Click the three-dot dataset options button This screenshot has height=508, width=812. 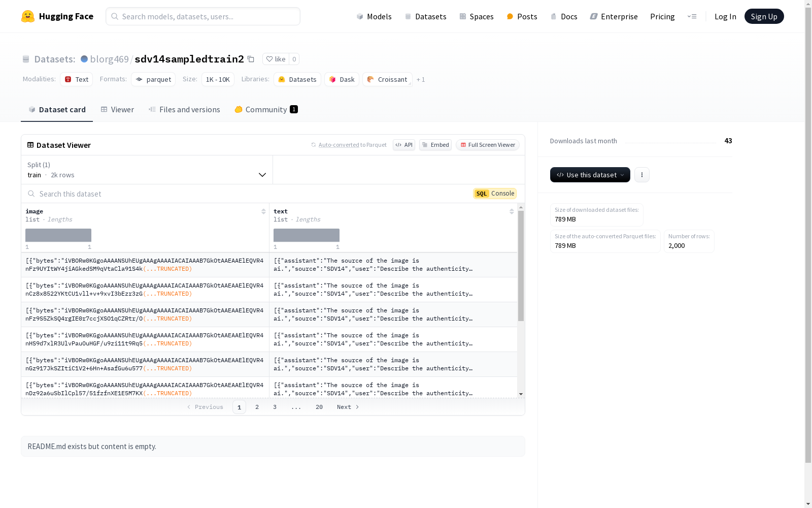tap(642, 175)
